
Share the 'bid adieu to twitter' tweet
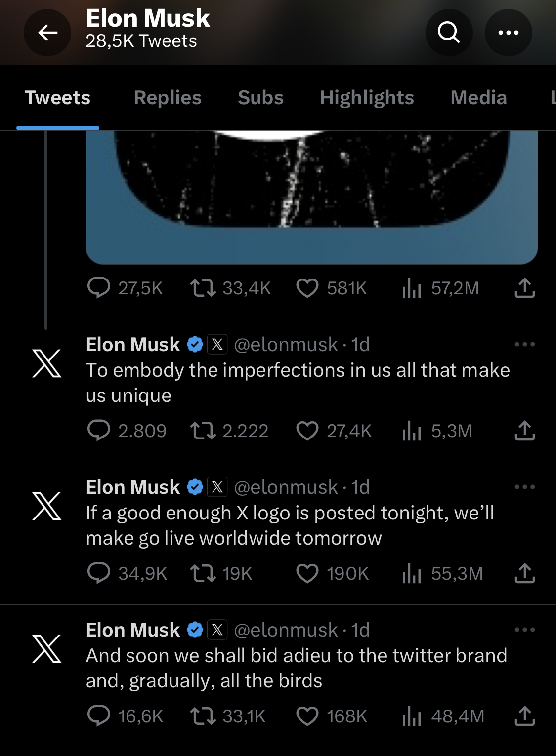(524, 716)
